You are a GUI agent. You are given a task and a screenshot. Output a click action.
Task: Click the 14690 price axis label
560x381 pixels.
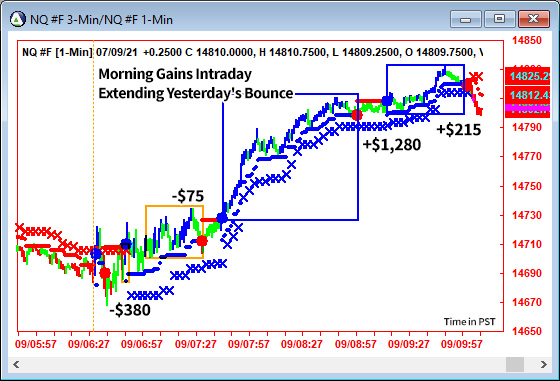tap(527, 273)
